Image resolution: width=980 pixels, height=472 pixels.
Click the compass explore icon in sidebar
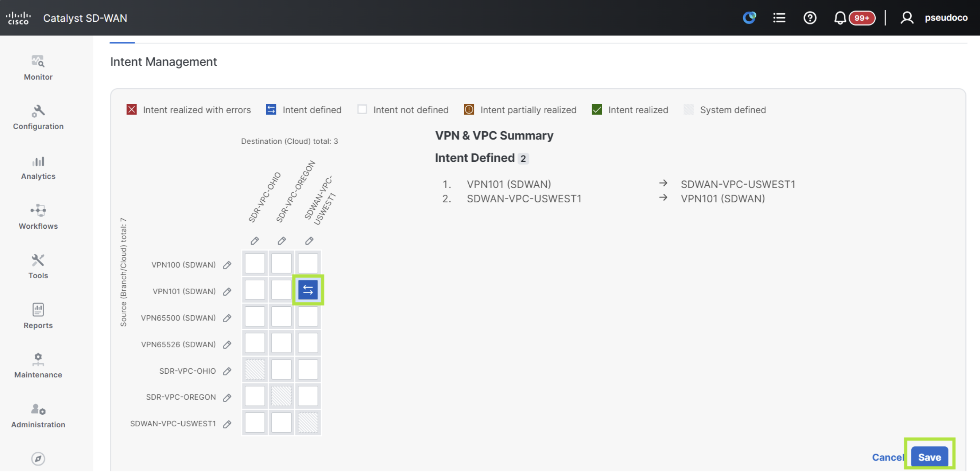[x=38, y=459]
